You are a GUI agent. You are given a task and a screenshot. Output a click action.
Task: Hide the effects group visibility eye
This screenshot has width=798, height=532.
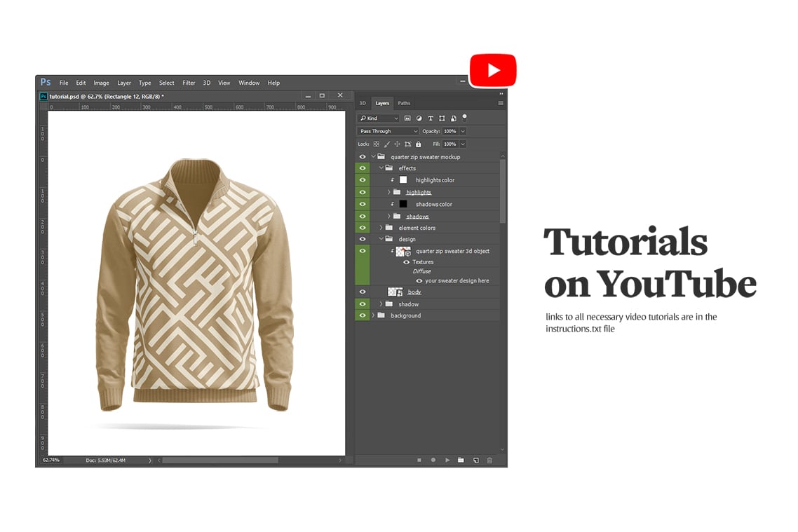pyautogui.click(x=362, y=168)
